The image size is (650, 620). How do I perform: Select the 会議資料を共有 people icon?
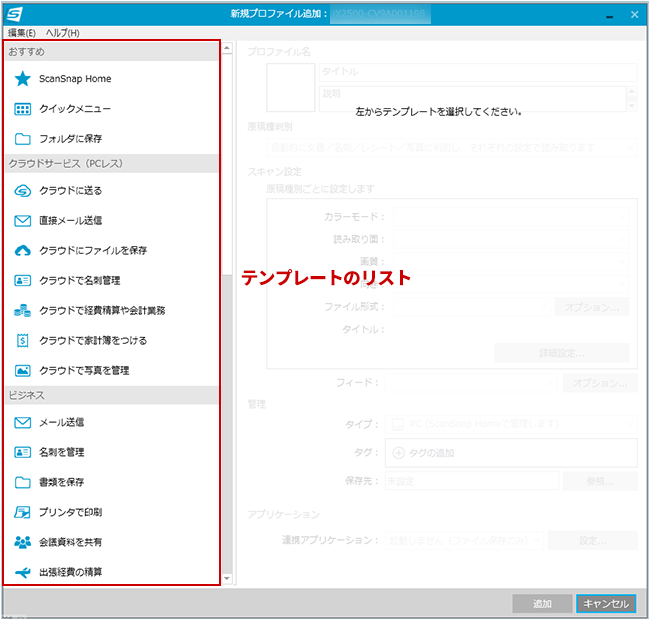pyautogui.click(x=22, y=542)
